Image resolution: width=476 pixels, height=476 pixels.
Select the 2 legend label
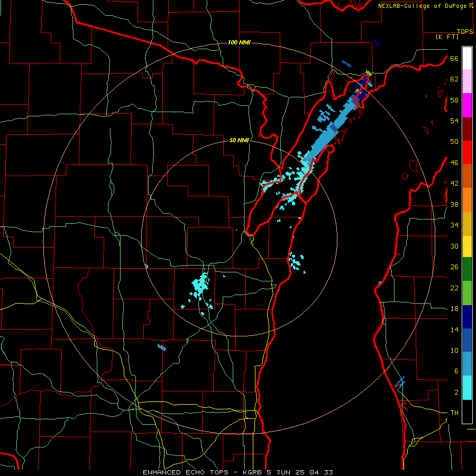pos(456,392)
